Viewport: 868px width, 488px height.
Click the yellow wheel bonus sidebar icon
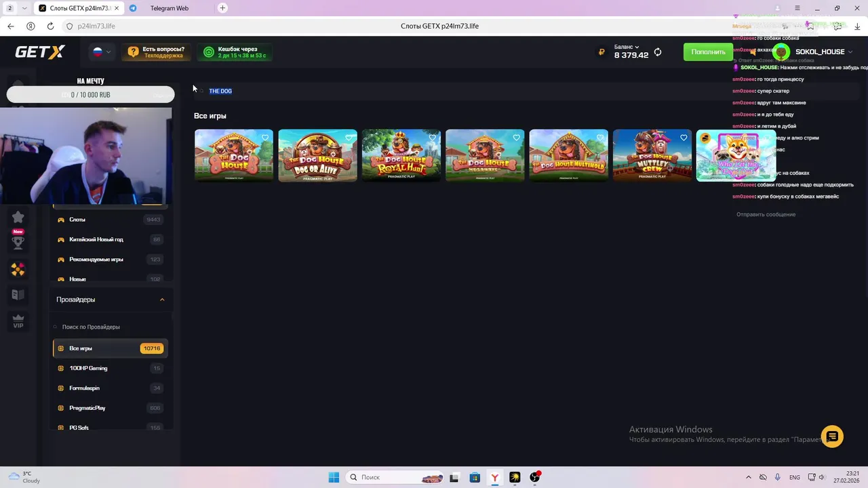point(18,270)
